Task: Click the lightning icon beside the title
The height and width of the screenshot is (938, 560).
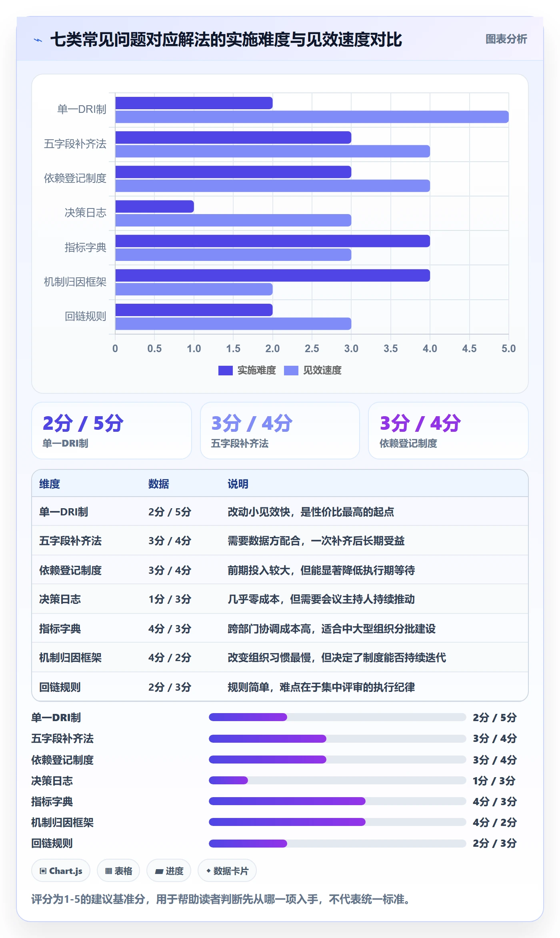Action: 38,40
